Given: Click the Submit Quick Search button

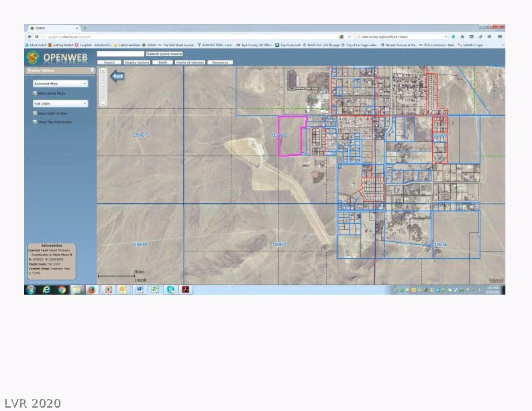Looking at the screenshot, I should pyautogui.click(x=164, y=54).
